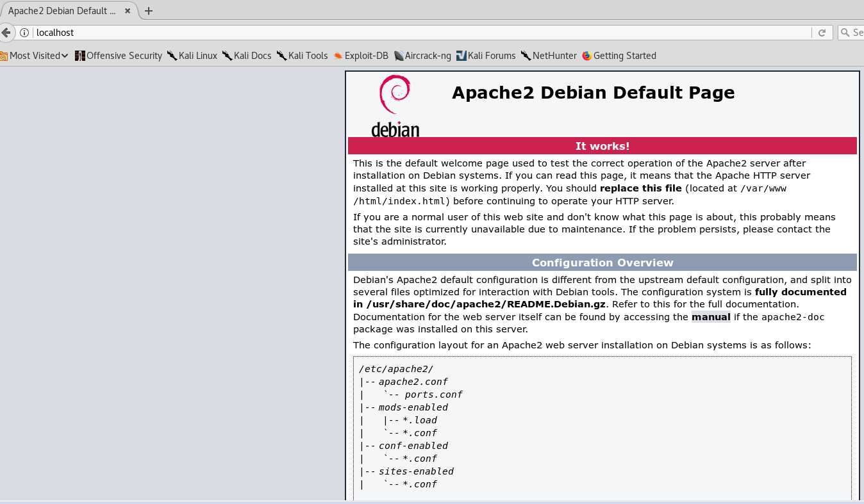The width and height of the screenshot is (864, 504).
Task: Expand the Most Visited dropdown arrow
Action: pos(65,56)
